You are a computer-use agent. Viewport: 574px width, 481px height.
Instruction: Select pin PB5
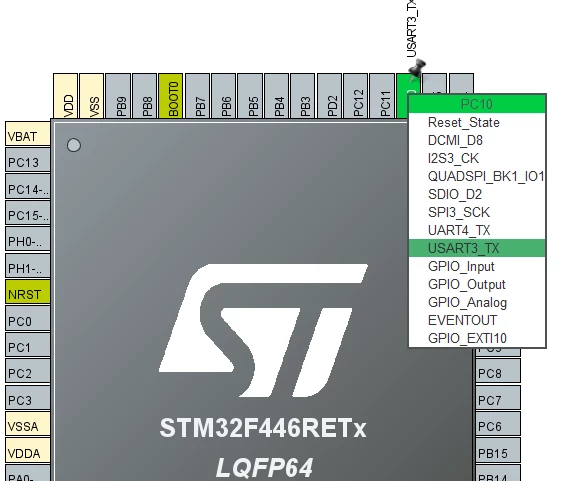tap(250, 96)
